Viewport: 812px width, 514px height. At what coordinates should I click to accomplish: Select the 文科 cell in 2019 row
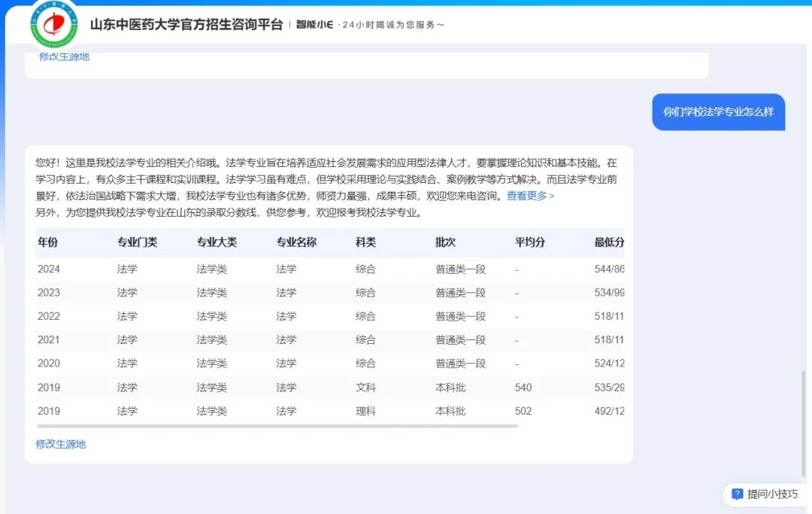(365, 388)
